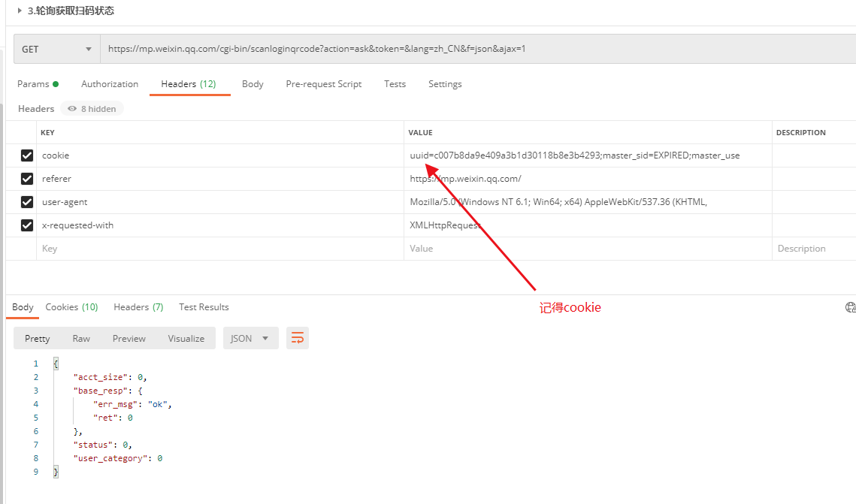Click the Mozilla/5.0 user-agent value
This screenshot has height=504, width=856.
tap(588, 202)
